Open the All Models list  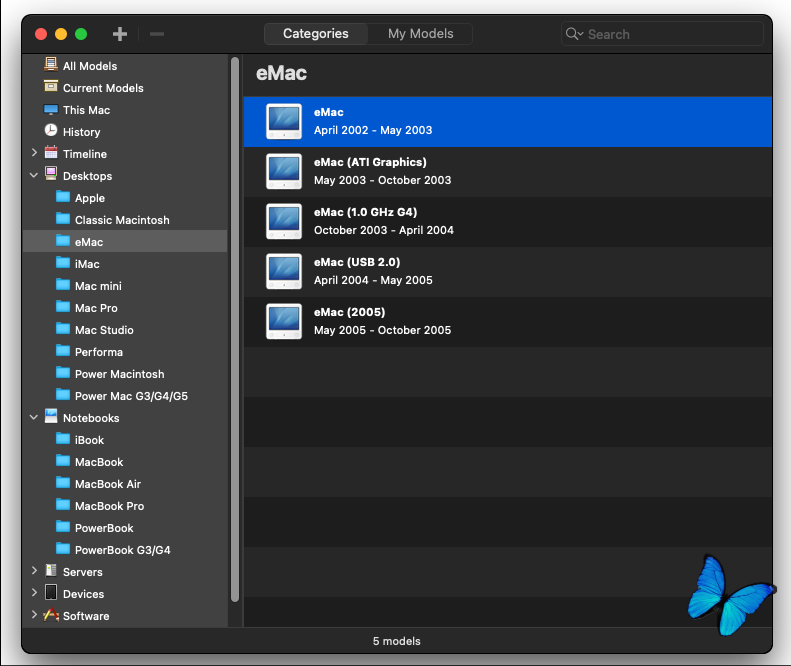125,66
